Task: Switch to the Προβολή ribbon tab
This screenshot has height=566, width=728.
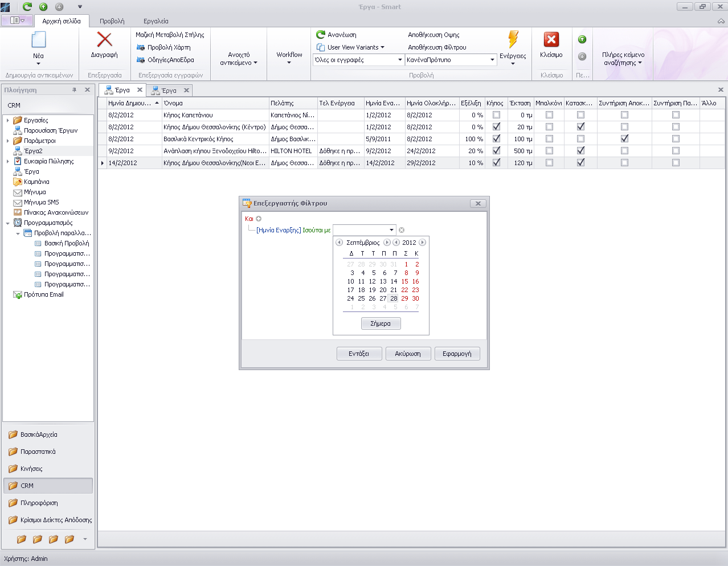Action: click(112, 21)
